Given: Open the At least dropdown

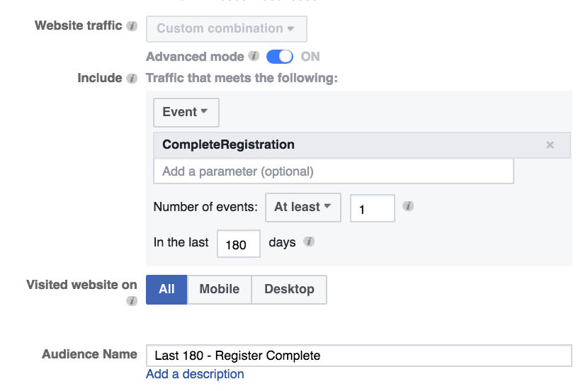Looking at the screenshot, I should tap(303, 208).
